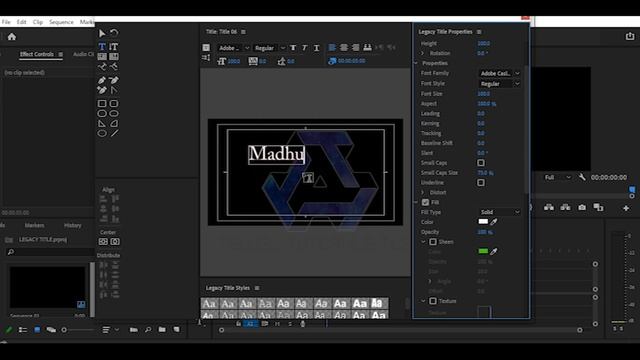Select the horizontal Type tool
This screenshot has width=640, height=360.
coord(102,47)
